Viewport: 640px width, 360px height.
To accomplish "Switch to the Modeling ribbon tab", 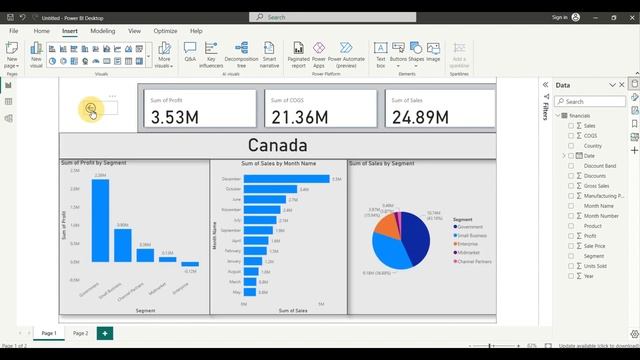I will (x=102, y=31).
